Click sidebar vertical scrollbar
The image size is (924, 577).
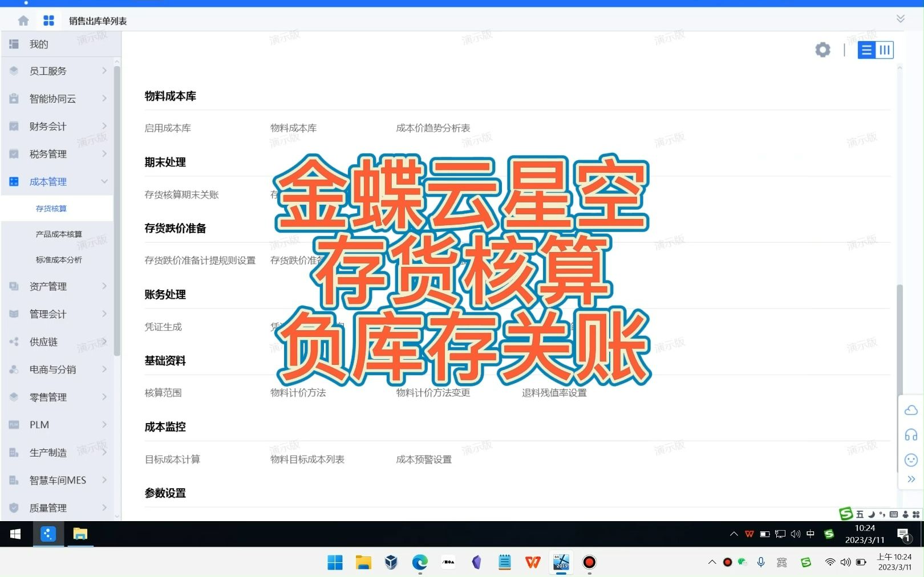[117, 211]
